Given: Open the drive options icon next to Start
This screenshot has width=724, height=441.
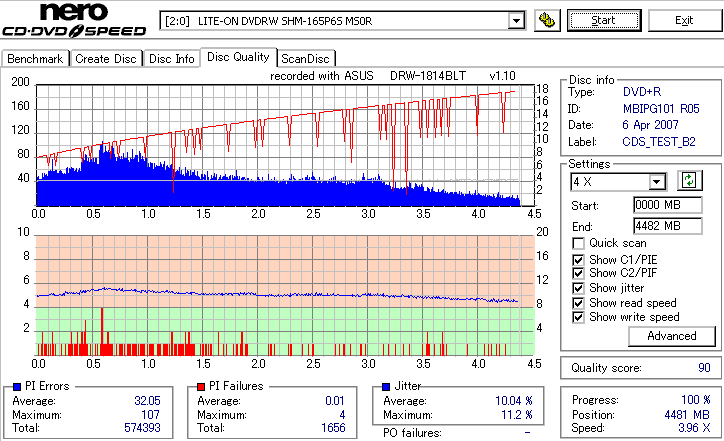Looking at the screenshot, I should tap(547, 21).
